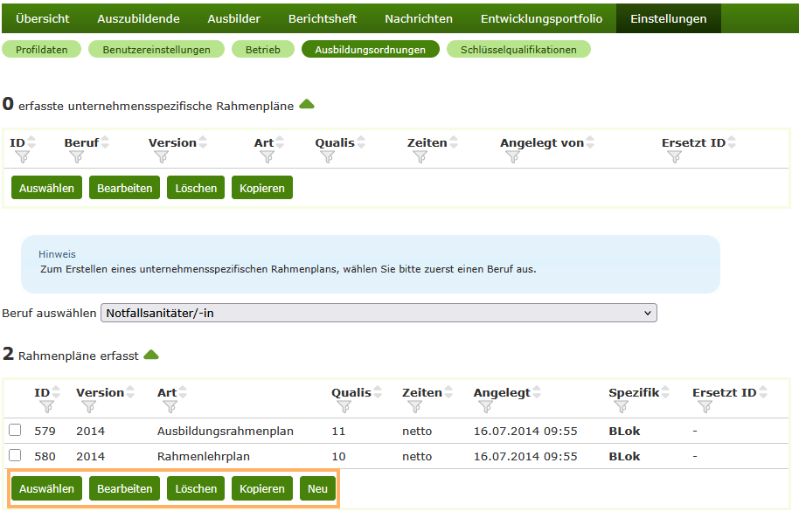Check the row checkbox for ID 579
This screenshot has width=799, height=532.
tap(16, 432)
